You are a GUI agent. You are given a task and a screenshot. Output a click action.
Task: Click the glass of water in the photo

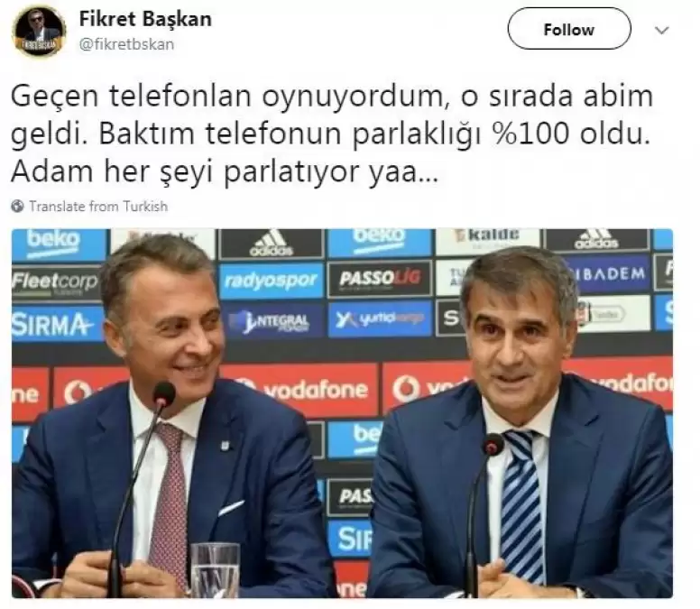pos(216,569)
